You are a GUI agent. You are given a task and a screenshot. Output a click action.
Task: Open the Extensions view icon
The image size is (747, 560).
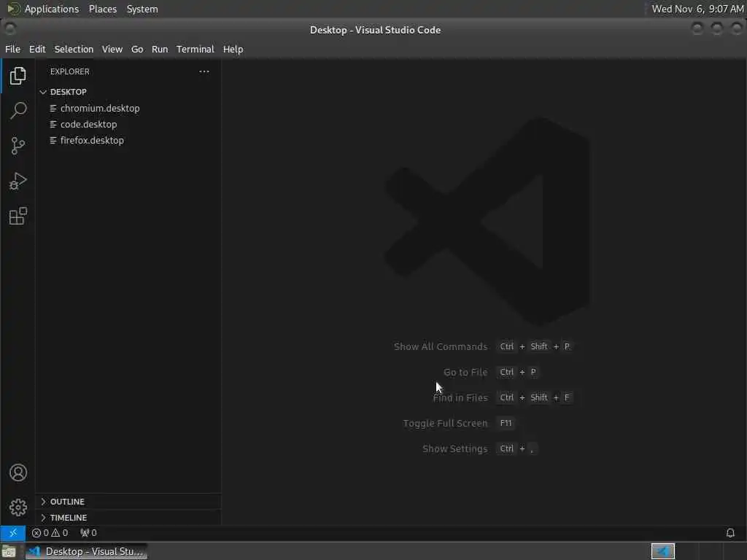[x=18, y=216]
